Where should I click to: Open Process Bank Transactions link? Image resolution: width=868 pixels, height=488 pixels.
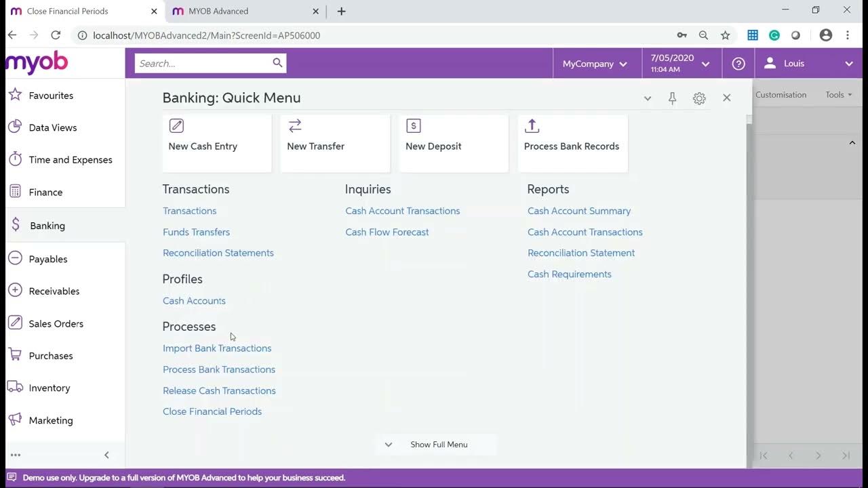point(219,369)
